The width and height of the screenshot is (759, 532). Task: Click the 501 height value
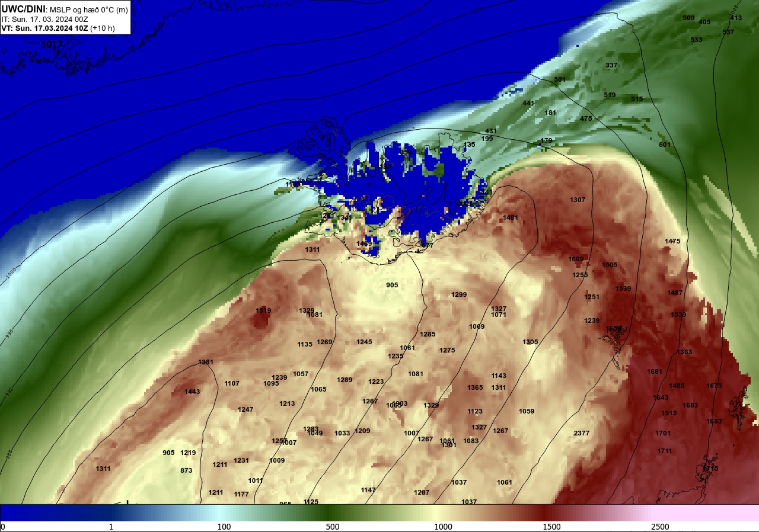click(x=560, y=79)
